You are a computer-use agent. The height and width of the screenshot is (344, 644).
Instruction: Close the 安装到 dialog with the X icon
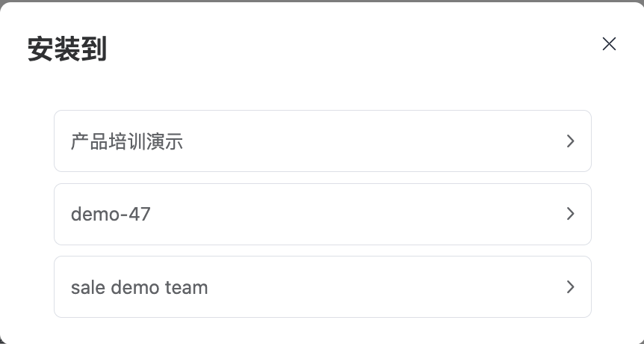pos(609,44)
